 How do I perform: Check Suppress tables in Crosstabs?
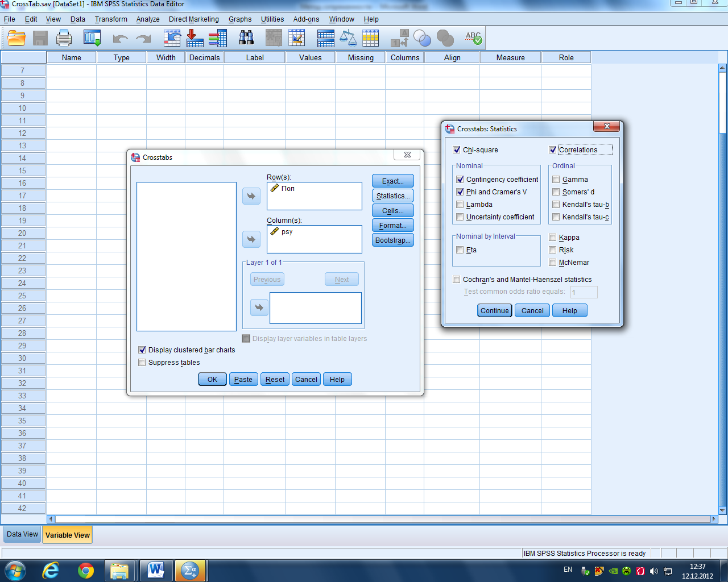[x=142, y=363]
